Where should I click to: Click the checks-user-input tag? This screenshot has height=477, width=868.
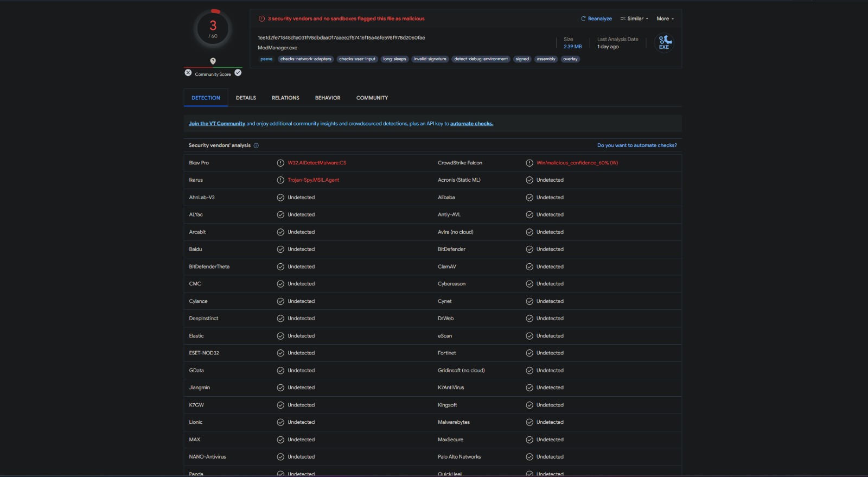click(x=357, y=59)
